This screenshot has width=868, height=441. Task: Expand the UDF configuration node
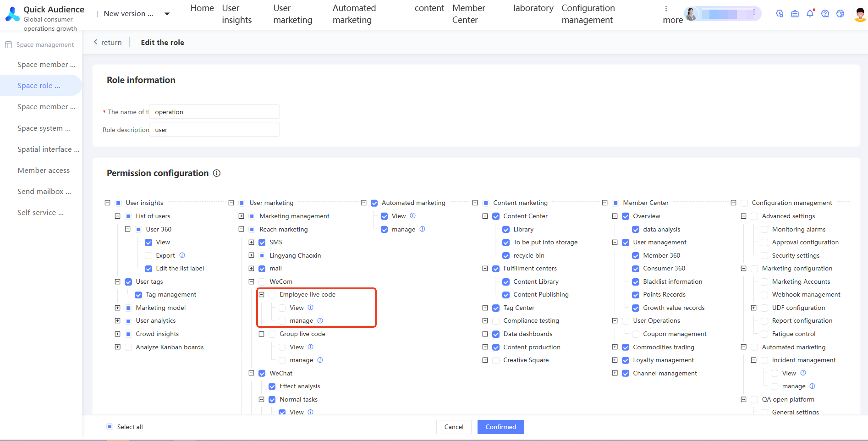tap(753, 308)
